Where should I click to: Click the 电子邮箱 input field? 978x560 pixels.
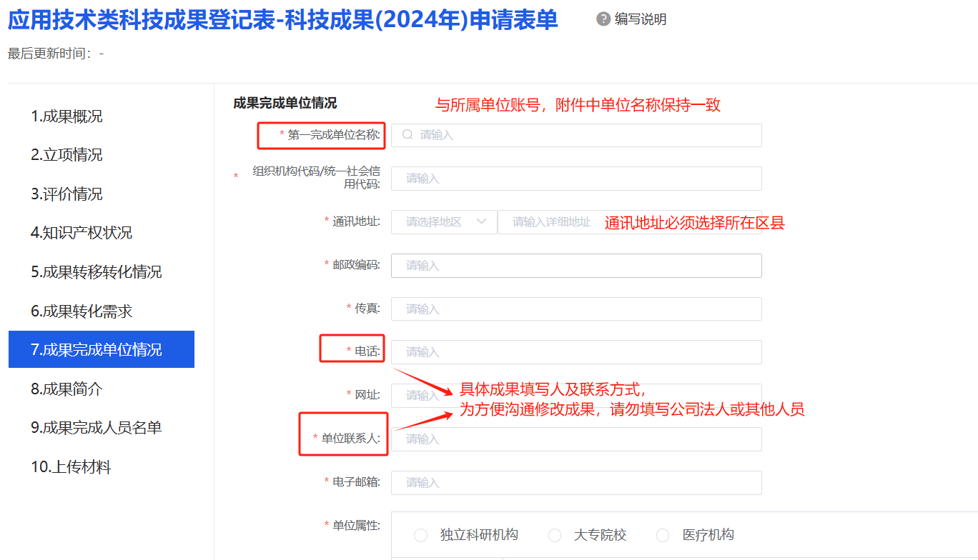(576, 483)
